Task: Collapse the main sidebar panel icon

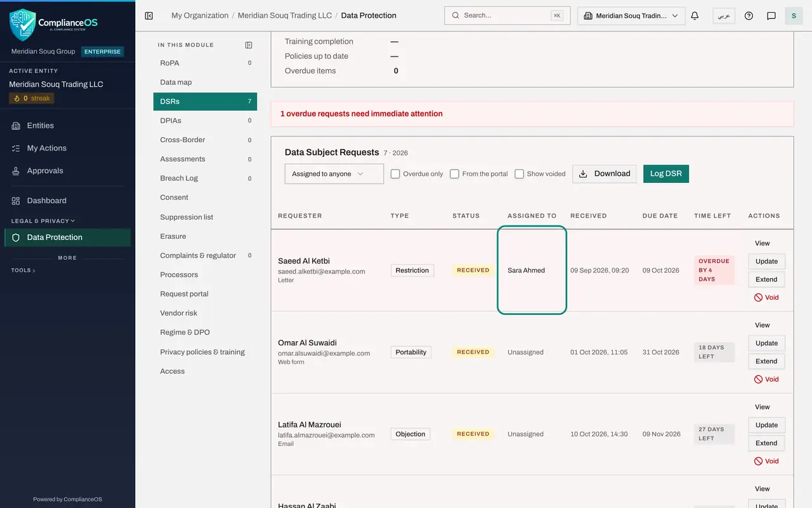Action: (x=149, y=16)
